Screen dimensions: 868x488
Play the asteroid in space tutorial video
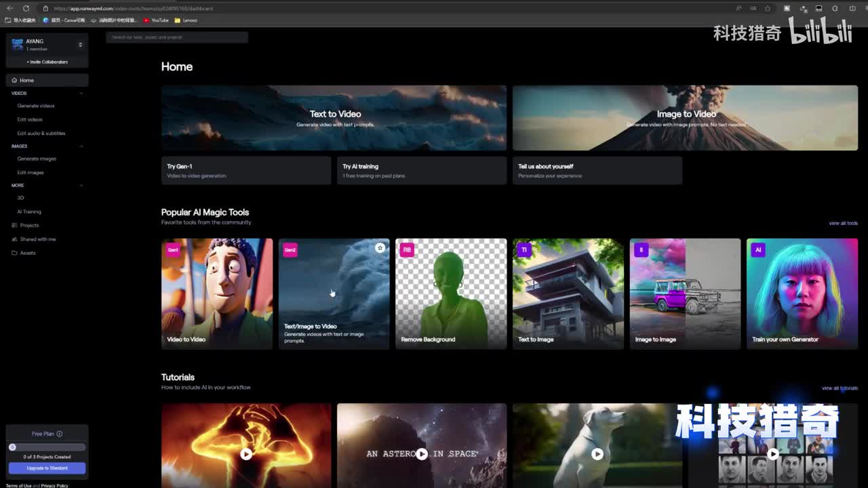(x=422, y=454)
